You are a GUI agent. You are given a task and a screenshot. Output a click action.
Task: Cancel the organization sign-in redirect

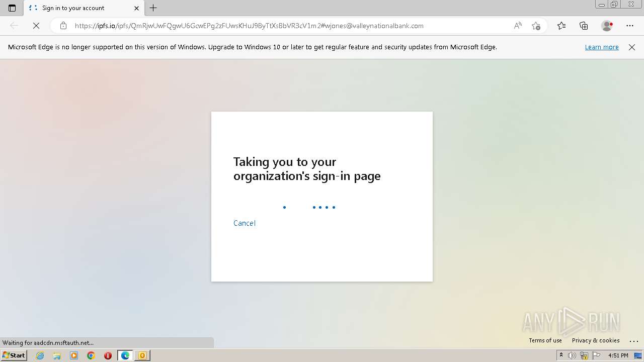[245, 223]
